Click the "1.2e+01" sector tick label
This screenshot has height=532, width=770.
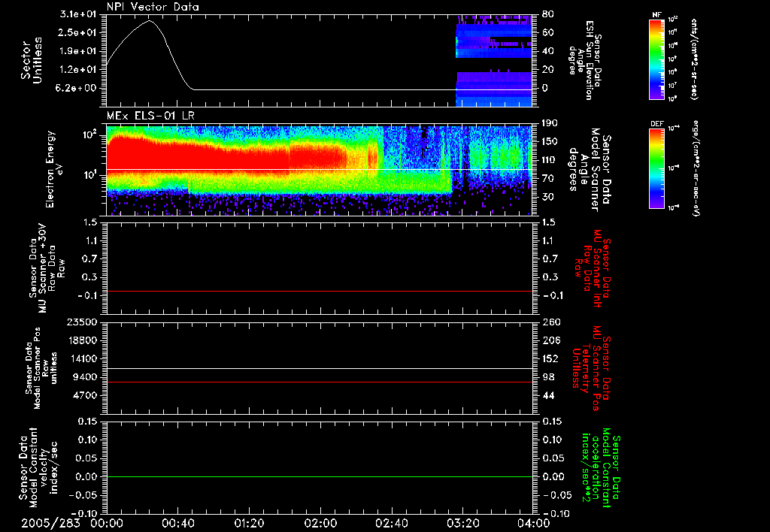click(x=78, y=70)
